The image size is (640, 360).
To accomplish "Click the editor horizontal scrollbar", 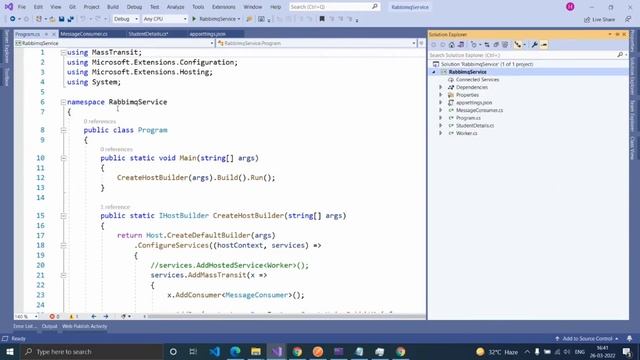I will (287, 316).
